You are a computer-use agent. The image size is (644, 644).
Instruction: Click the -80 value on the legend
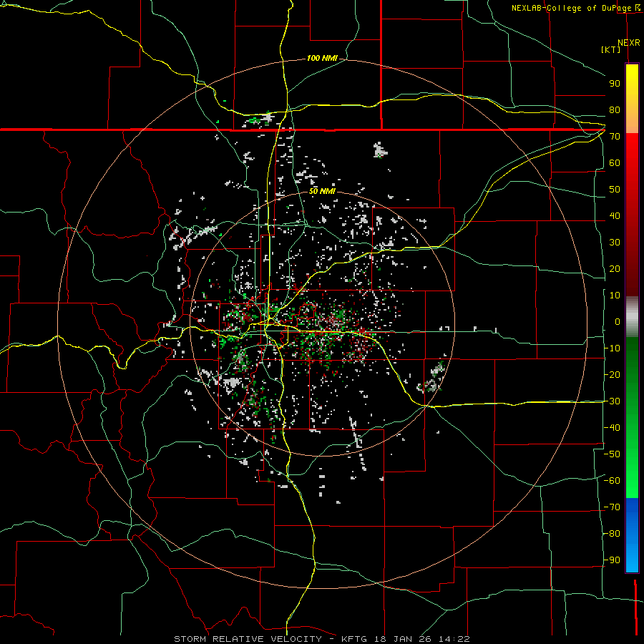click(x=612, y=534)
